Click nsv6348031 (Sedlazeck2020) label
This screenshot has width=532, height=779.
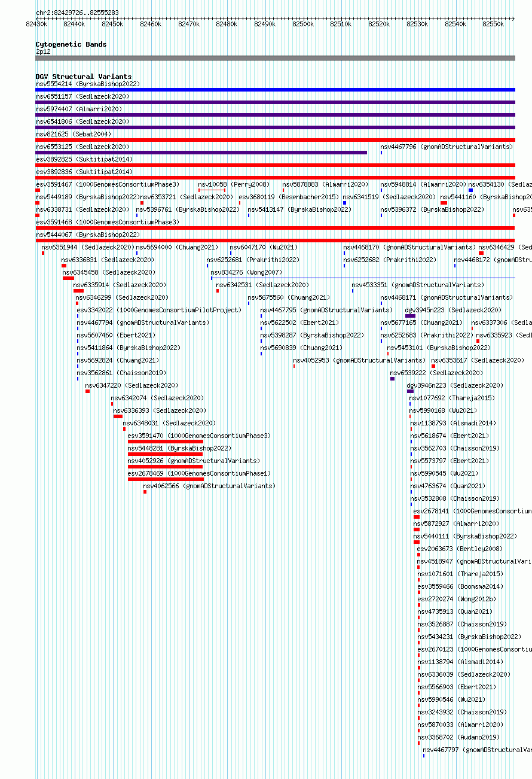point(169,424)
